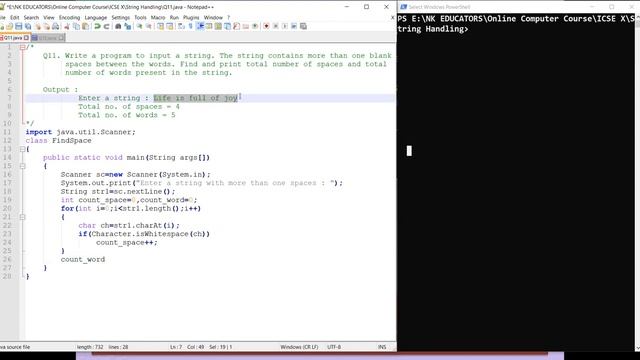Open the View menu
This screenshot has height=360, width=640.
(x=49, y=18)
